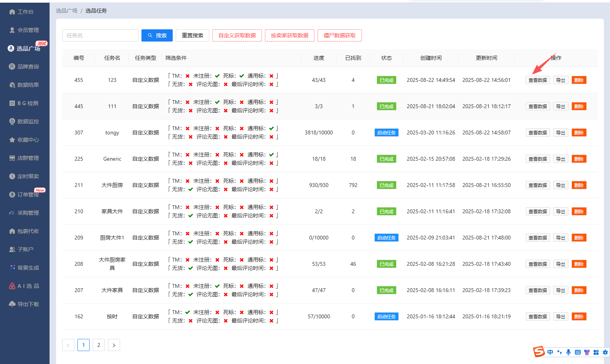Click the 任务名 search input field
Screen dimensions: 610x364
[x=100, y=35]
